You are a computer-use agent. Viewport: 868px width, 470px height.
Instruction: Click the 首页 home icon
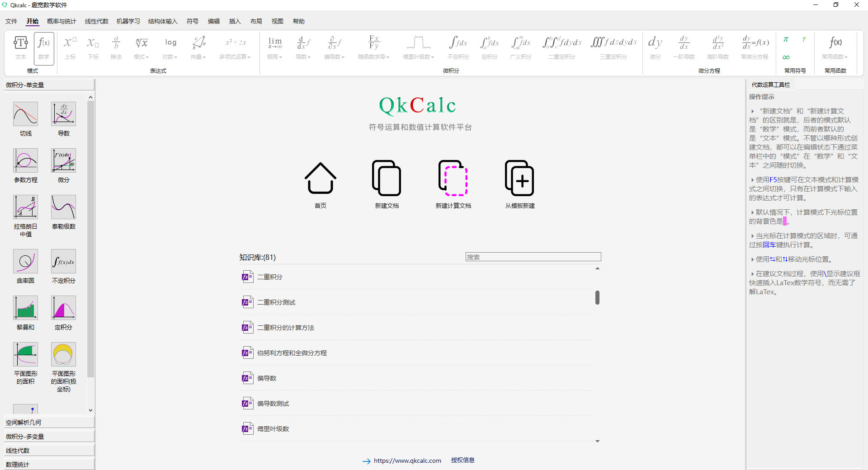coord(320,179)
